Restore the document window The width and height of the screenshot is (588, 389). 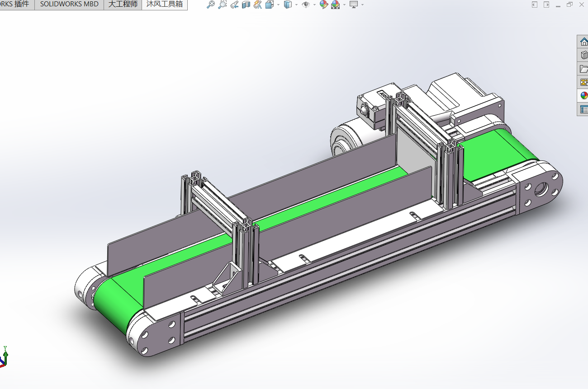pos(569,5)
